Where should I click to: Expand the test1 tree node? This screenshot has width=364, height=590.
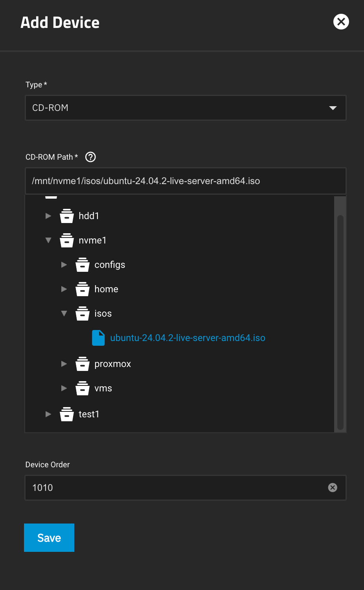[x=48, y=414]
